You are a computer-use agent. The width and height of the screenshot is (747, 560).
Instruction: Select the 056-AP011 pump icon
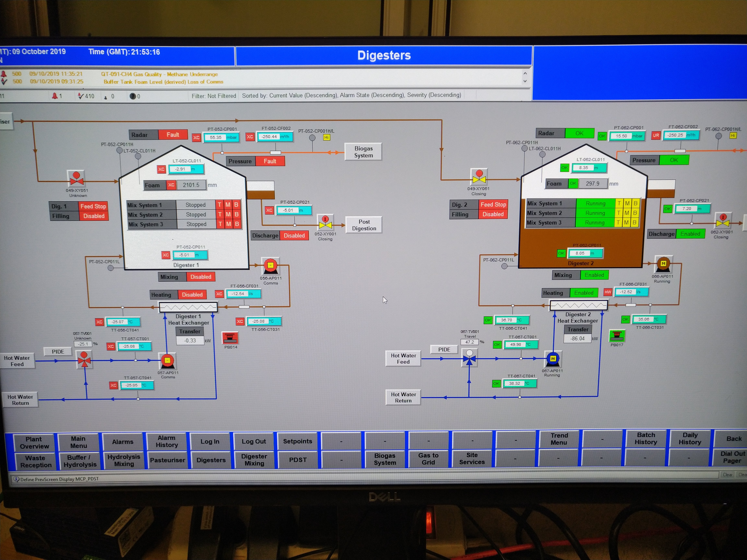[x=270, y=266]
